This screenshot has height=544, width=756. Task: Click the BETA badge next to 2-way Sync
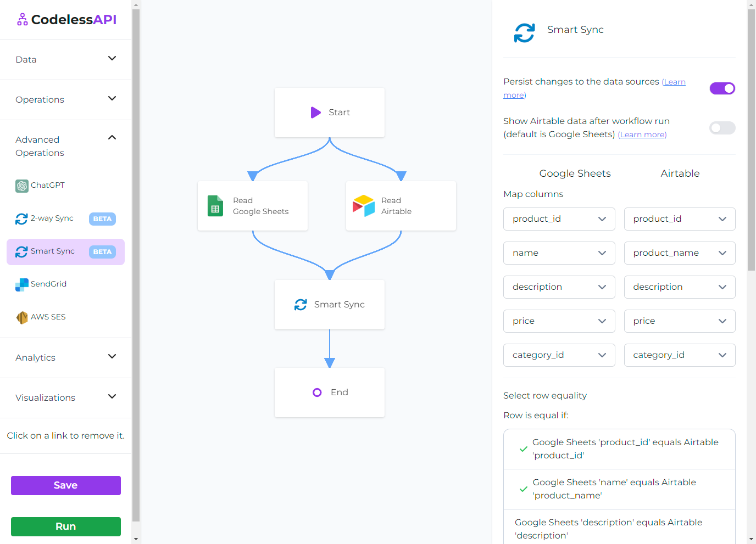(102, 219)
